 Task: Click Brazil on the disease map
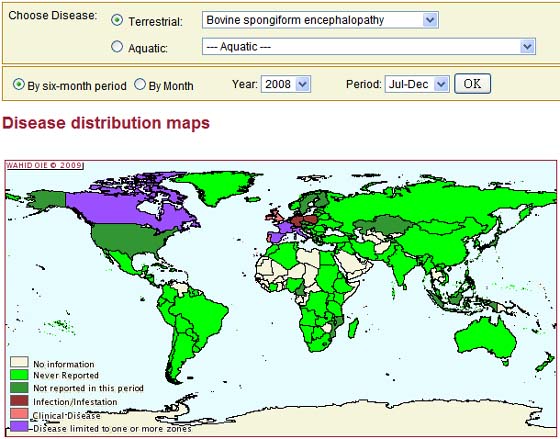[x=200, y=314]
